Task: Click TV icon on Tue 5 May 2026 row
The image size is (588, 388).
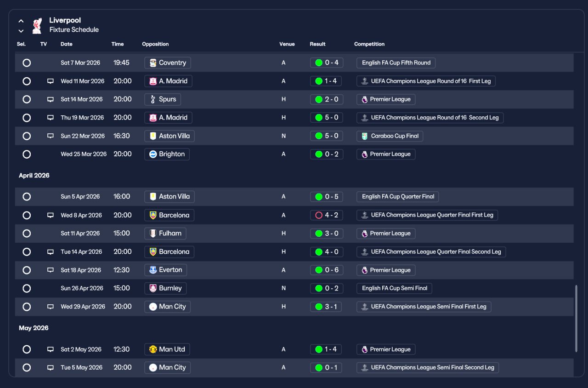Action: coord(51,368)
